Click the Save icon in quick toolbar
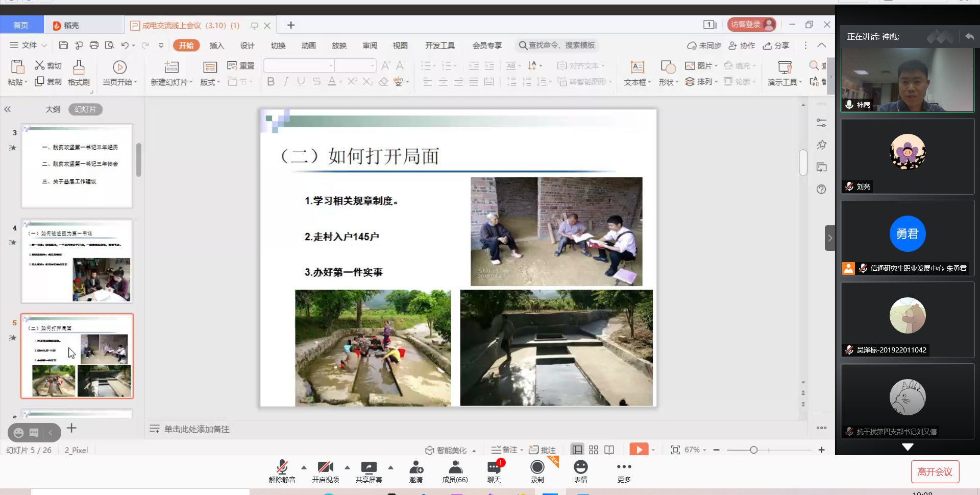This screenshot has height=495, width=980. pos(63,45)
